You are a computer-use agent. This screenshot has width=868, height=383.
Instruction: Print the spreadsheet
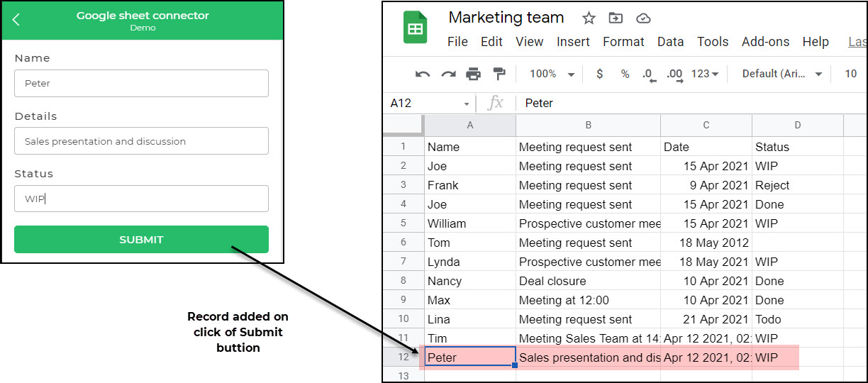point(474,74)
